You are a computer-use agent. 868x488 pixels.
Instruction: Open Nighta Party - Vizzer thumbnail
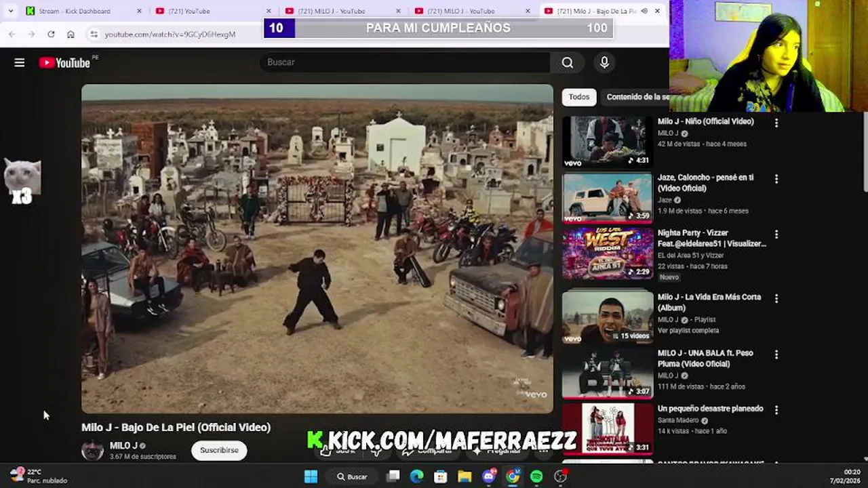pyautogui.click(x=607, y=253)
